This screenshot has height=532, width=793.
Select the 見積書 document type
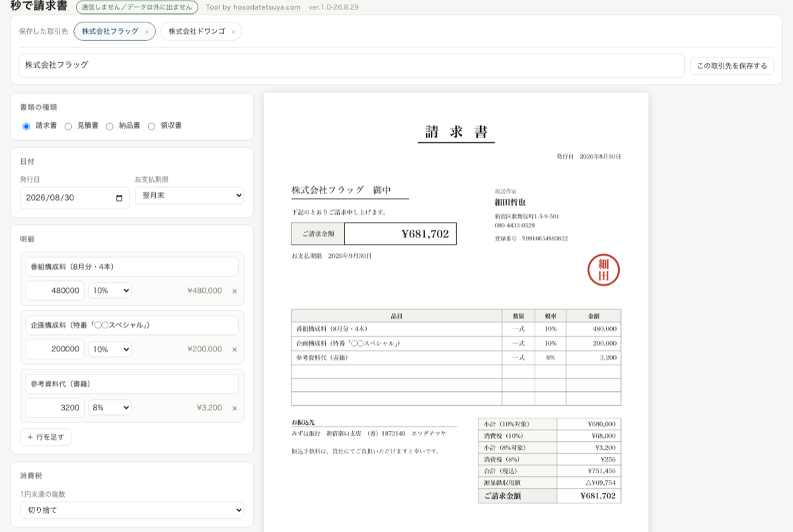point(68,126)
